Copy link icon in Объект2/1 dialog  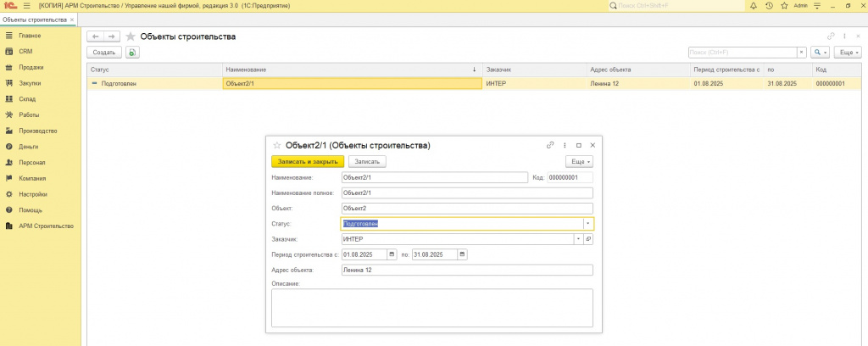click(550, 145)
